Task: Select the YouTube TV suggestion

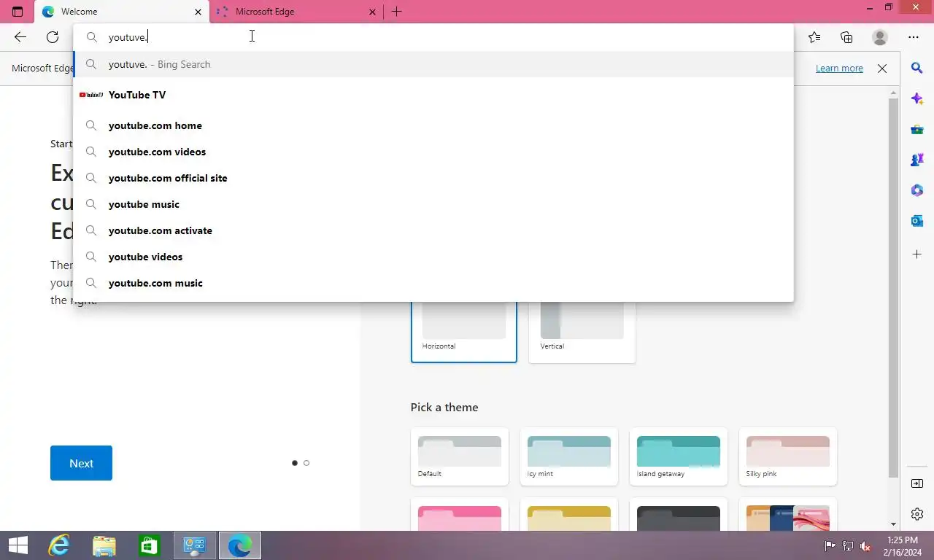Action: tap(433, 95)
